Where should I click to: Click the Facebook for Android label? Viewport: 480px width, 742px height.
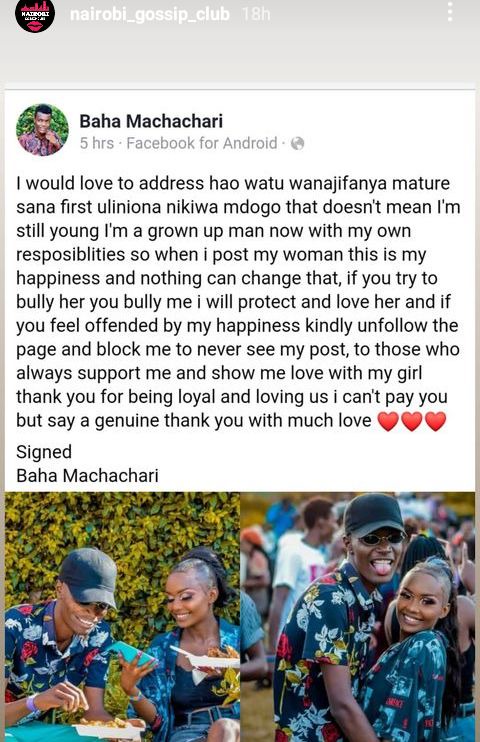[202, 143]
